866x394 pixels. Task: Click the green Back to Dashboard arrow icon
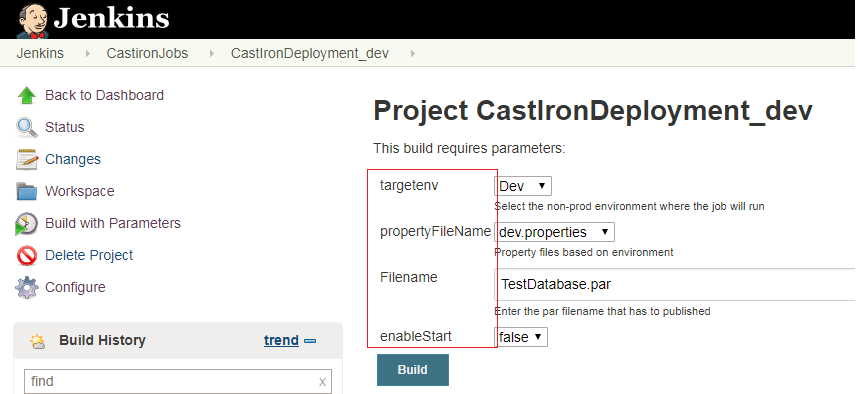click(27, 96)
